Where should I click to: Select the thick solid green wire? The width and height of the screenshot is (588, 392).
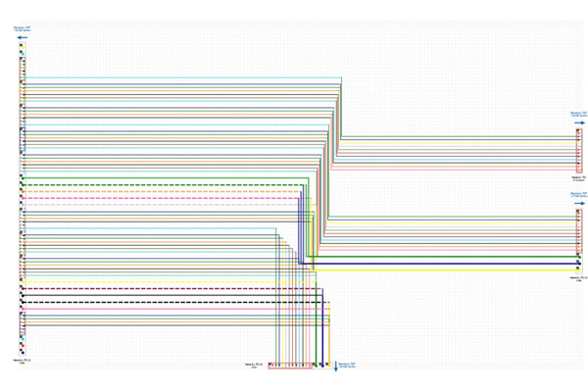tap(441, 258)
